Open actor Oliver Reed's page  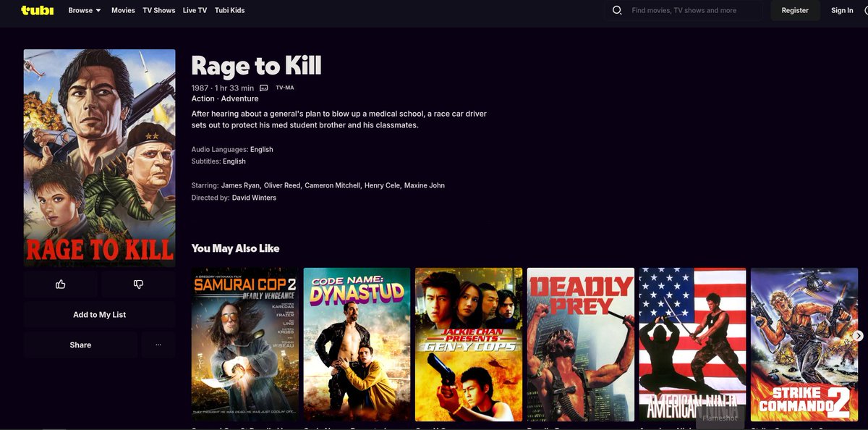coord(282,185)
